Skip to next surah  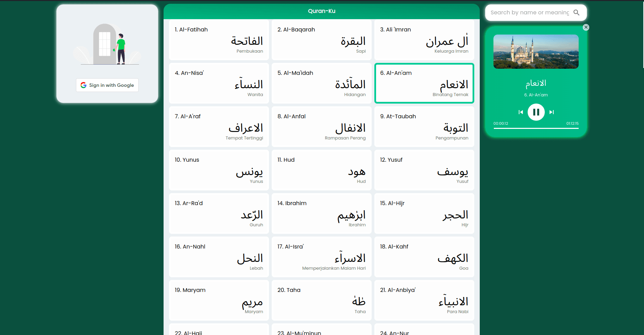coord(551,112)
